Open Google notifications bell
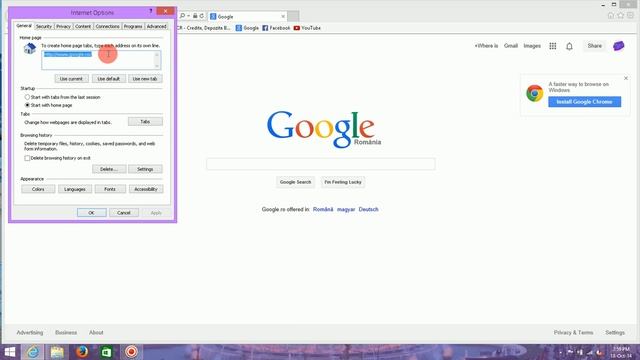Viewport: 640px width, 360px height. click(x=569, y=46)
